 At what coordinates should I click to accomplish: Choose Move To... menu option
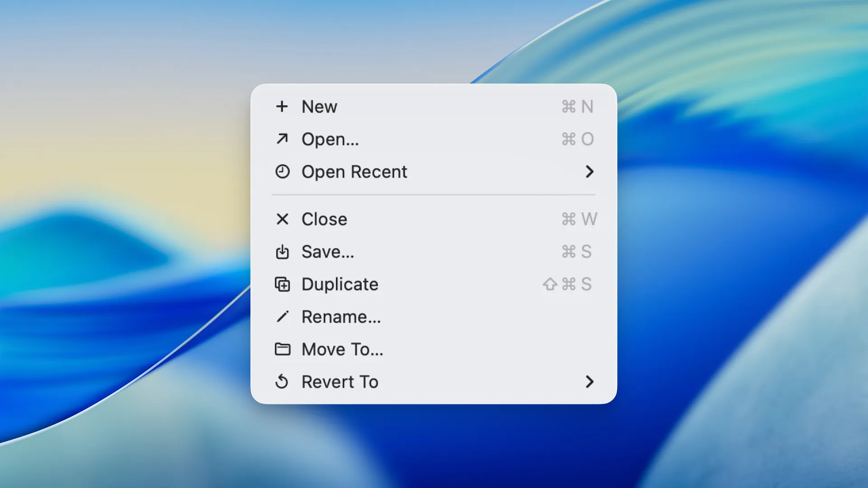(x=342, y=349)
